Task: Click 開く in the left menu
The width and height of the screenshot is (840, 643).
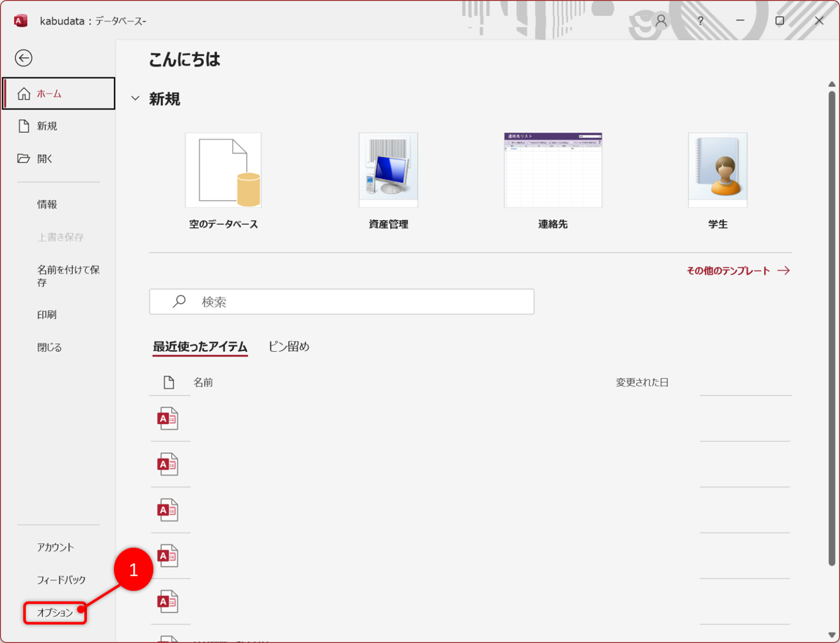Action: 45,159
